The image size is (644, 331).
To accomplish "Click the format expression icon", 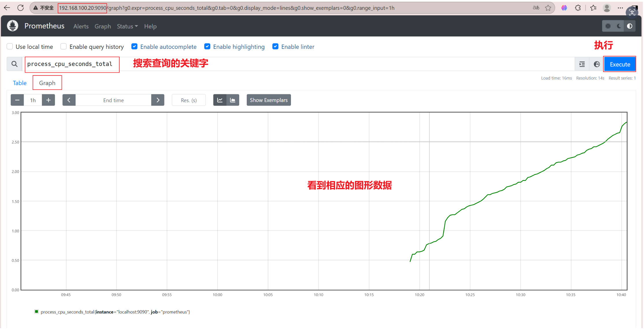I will [582, 64].
